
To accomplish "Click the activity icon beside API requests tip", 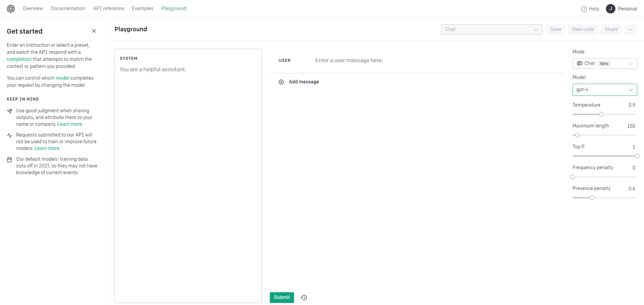I will (9, 136).
